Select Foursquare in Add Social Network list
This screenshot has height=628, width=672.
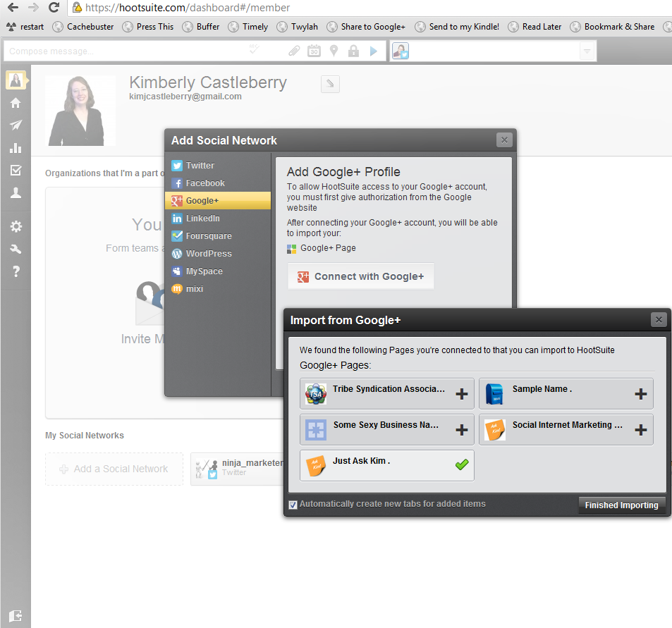218,235
